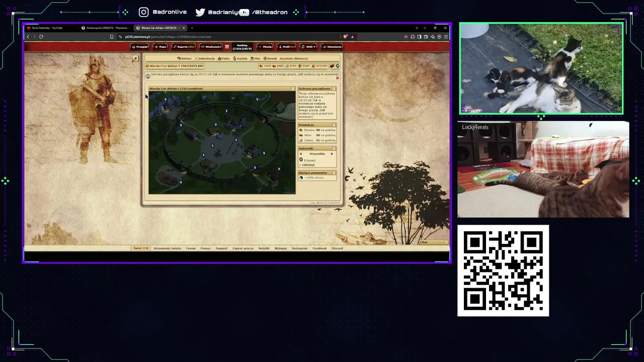Click the rekrutuj link

pos(308,165)
